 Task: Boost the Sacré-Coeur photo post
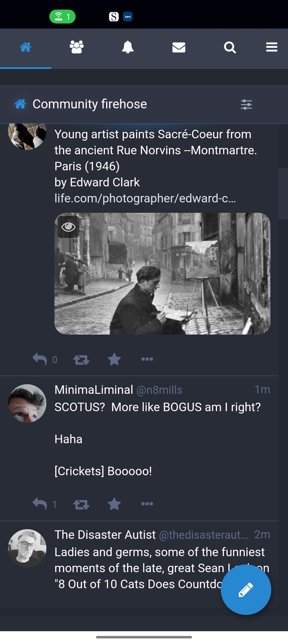pos(81,359)
